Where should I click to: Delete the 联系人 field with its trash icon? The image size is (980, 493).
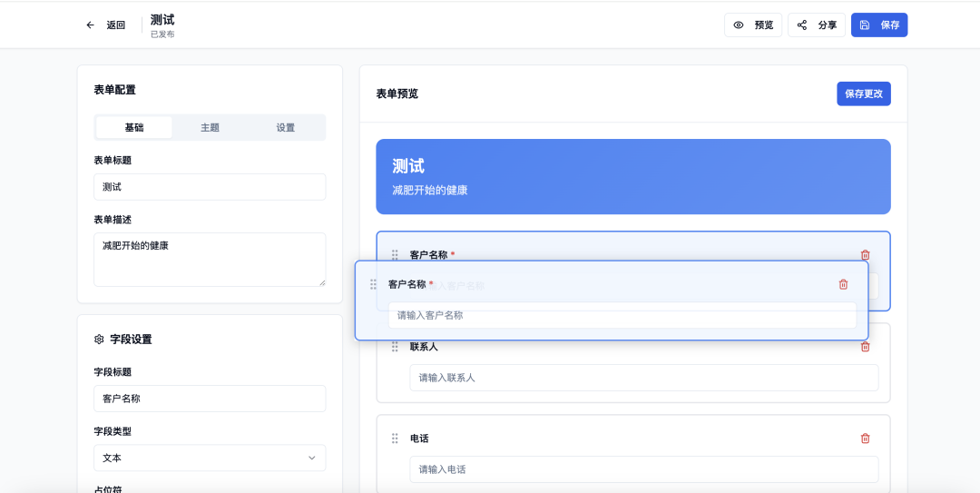pos(865,347)
